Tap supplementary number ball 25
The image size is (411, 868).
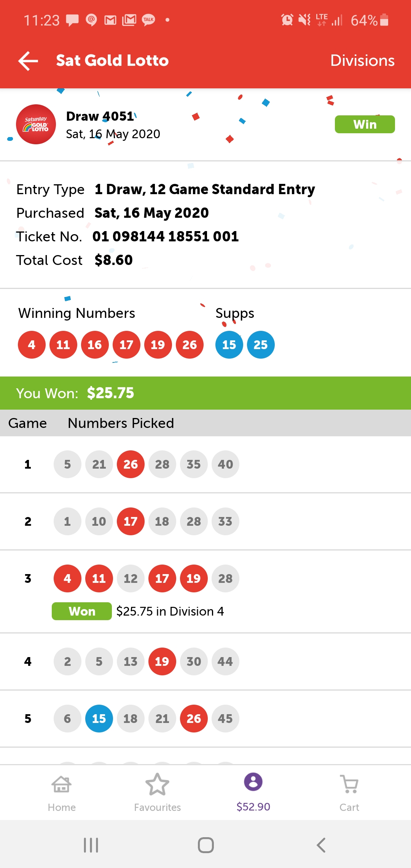coord(261,345)
